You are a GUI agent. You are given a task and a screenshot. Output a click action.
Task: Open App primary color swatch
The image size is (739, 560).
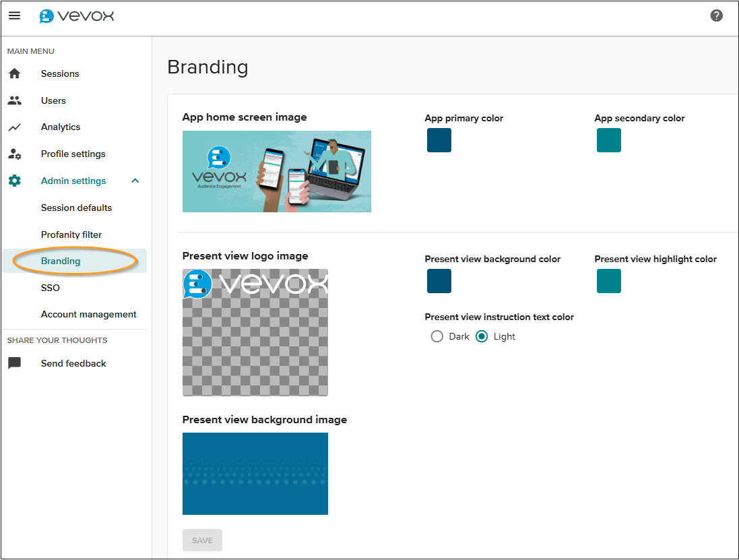pos(439,140)
